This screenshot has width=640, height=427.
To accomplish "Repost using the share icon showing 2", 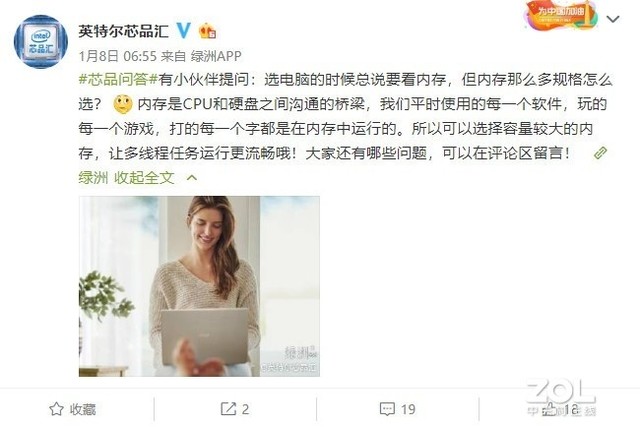I will point(235,409).
